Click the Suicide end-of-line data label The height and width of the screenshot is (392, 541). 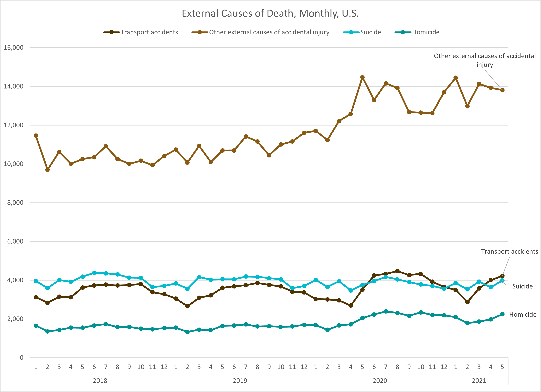coord(522,286)
